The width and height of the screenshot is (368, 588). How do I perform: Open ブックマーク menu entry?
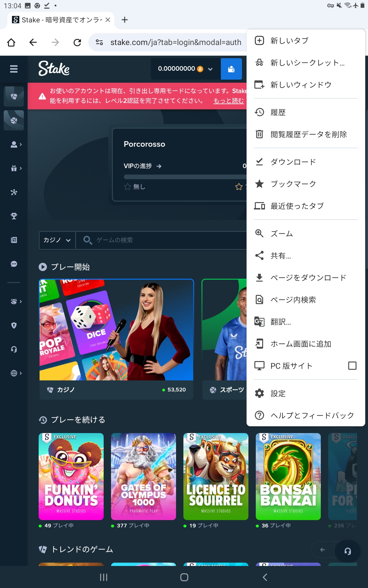point(306,184)
